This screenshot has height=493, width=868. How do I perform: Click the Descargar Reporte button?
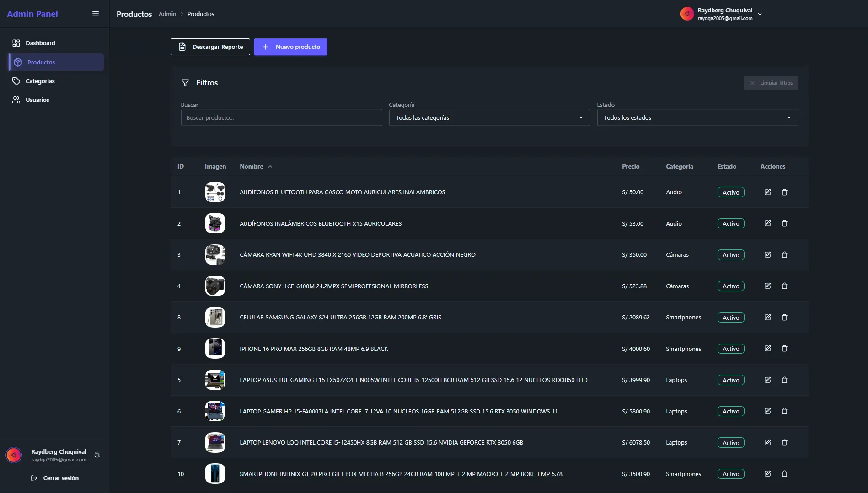(x=210, y=47)
